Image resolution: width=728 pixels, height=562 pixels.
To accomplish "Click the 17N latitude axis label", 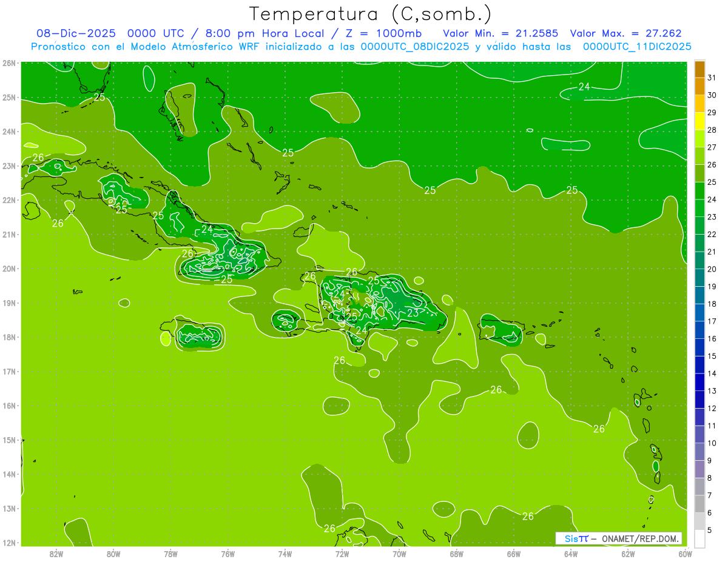I will click(8, 372).
